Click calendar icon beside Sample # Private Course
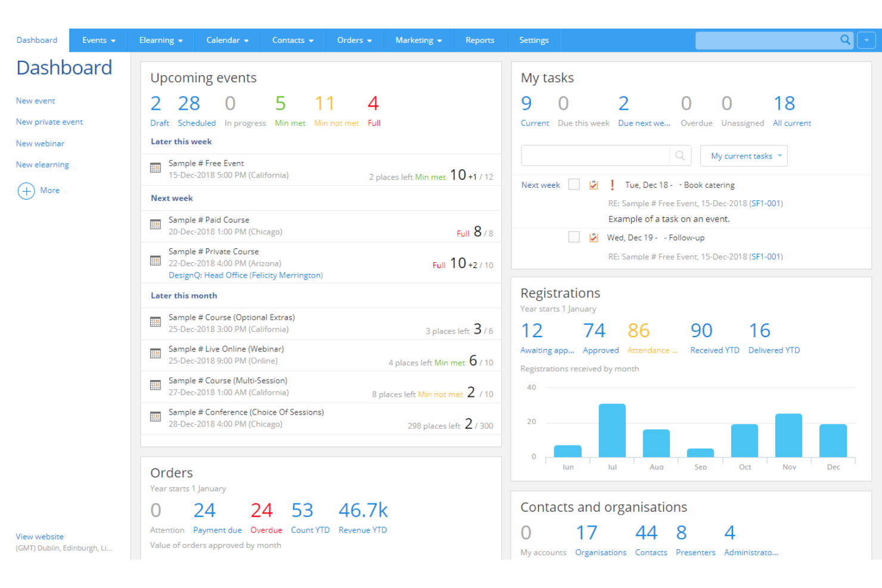882x588 pixels. pyautogui.click(x=156, y=261)
